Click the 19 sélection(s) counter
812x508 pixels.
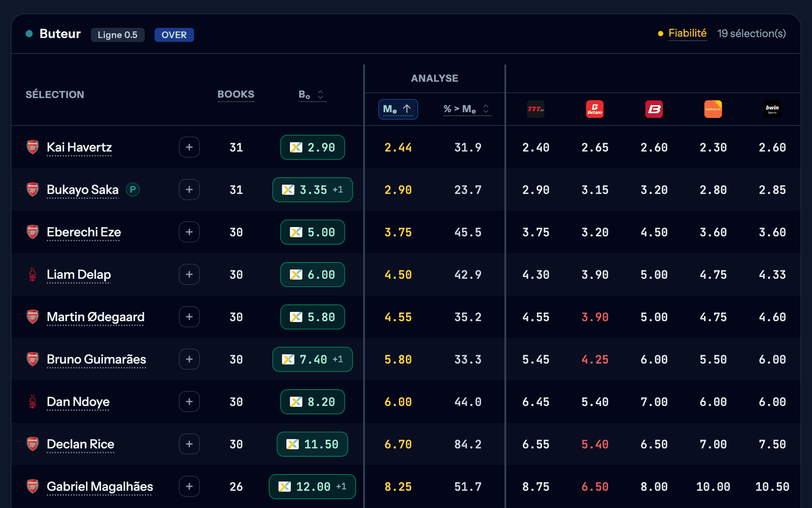coord(752,34)
